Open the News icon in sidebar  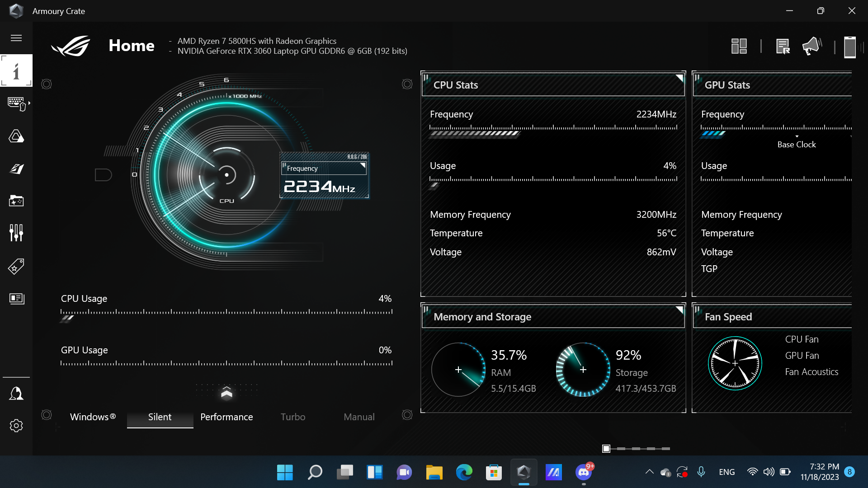coord(16,299)
